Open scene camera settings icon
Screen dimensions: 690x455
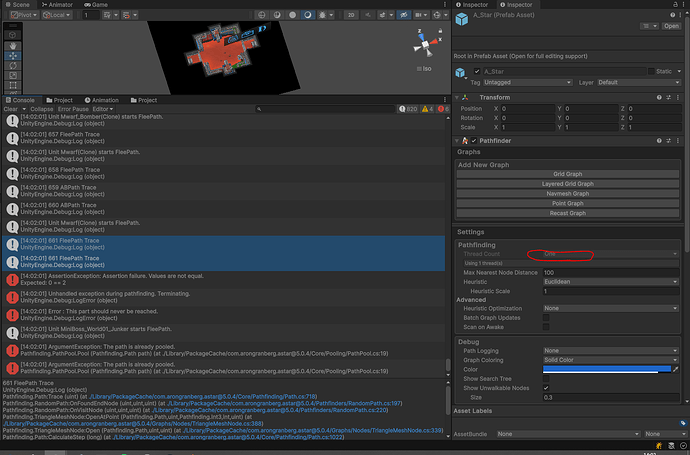(x=418, y=15)
